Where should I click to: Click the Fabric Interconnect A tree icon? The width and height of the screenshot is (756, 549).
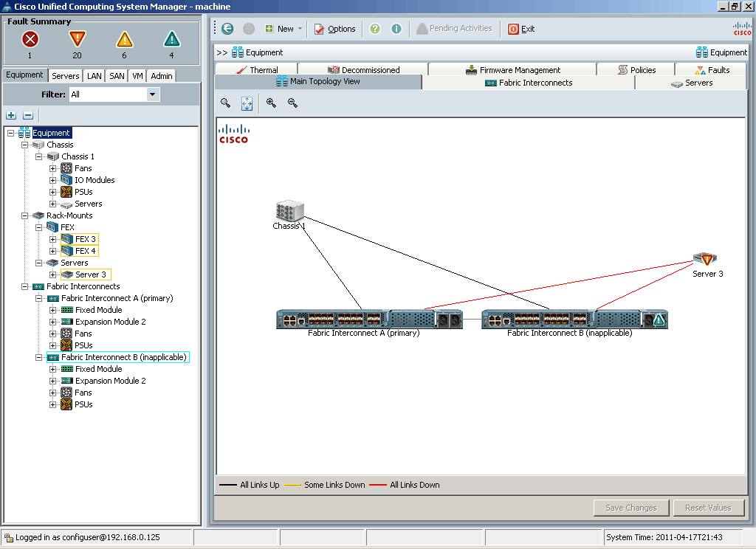click(53, 298)
